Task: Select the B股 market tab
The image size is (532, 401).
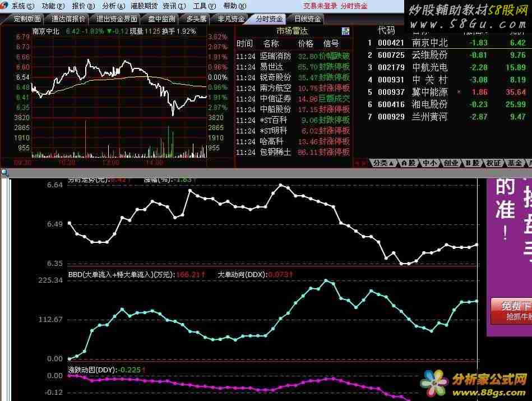Action: [472, 163]
